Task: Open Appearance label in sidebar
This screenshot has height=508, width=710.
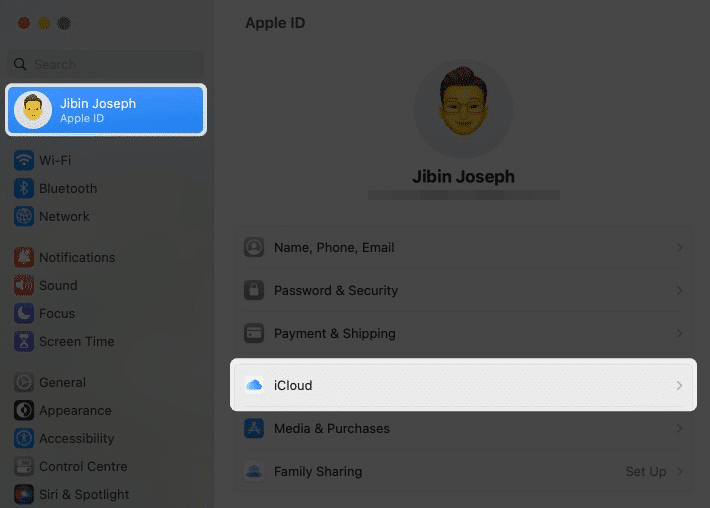Action: pos(75,410)
